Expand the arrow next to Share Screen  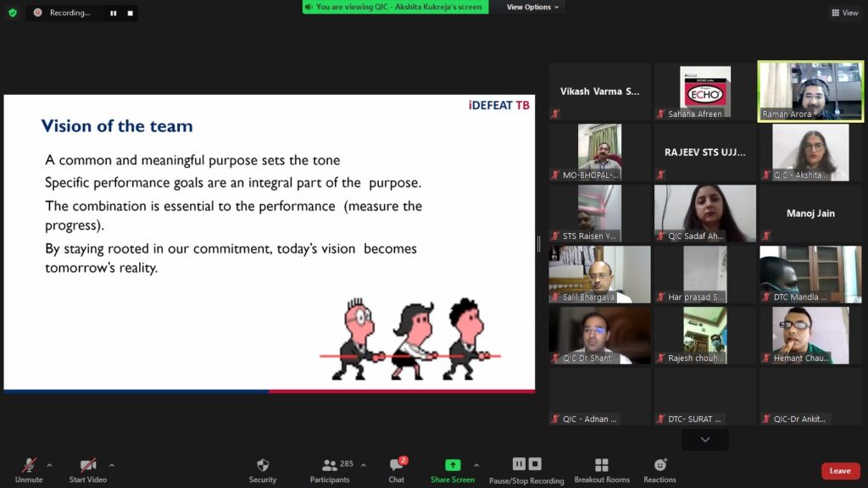coord(476,465)
